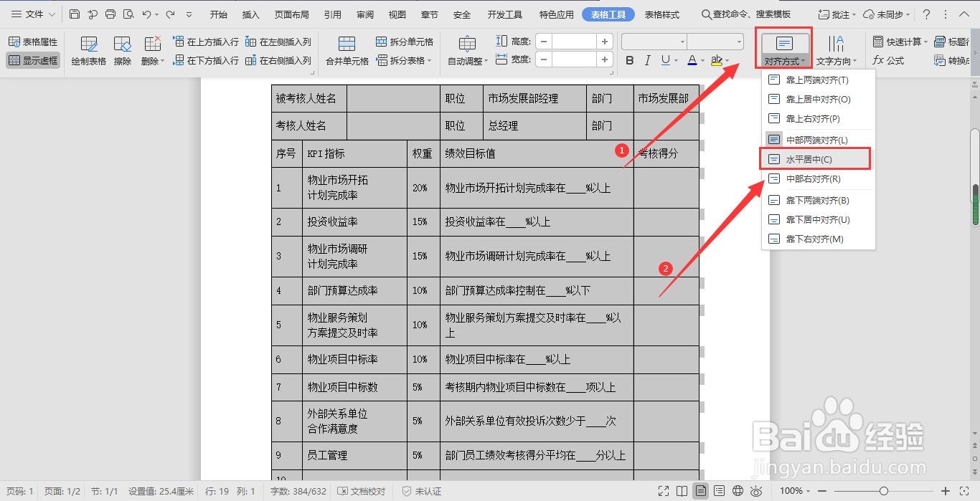980x501 pixels.
Task: Choose 水平居中(C) from alignment menu
Action: click(x=816, y=159)
